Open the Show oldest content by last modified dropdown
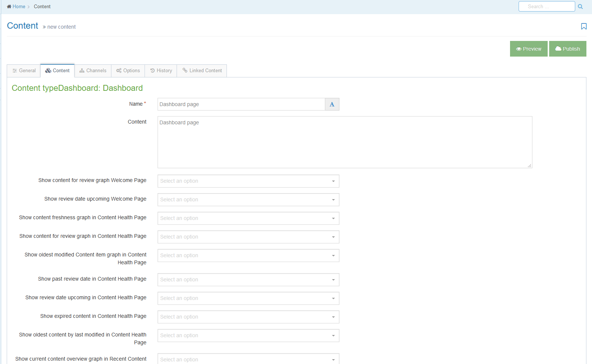This screenshot has width=592, height=364. tap(248, 335)
